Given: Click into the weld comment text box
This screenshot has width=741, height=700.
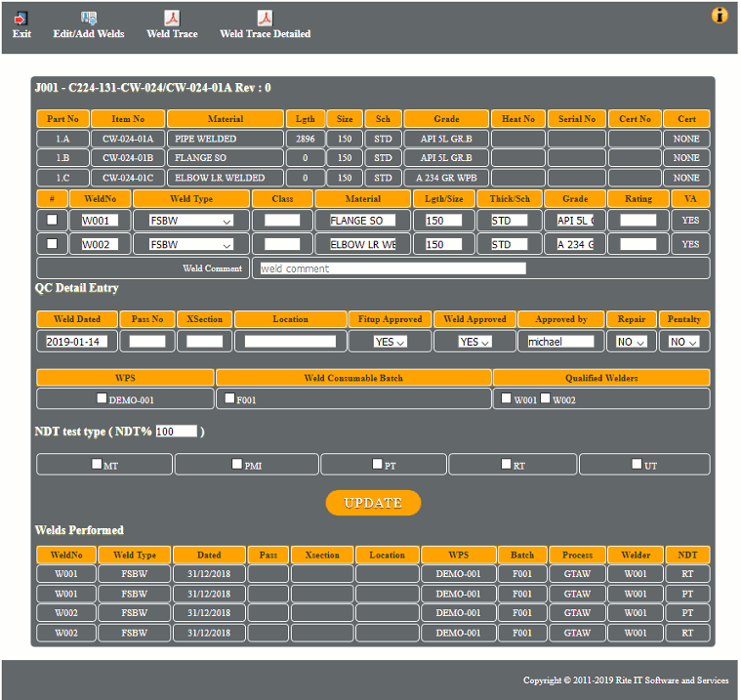Looking at the screenshot, I should 391,268.
